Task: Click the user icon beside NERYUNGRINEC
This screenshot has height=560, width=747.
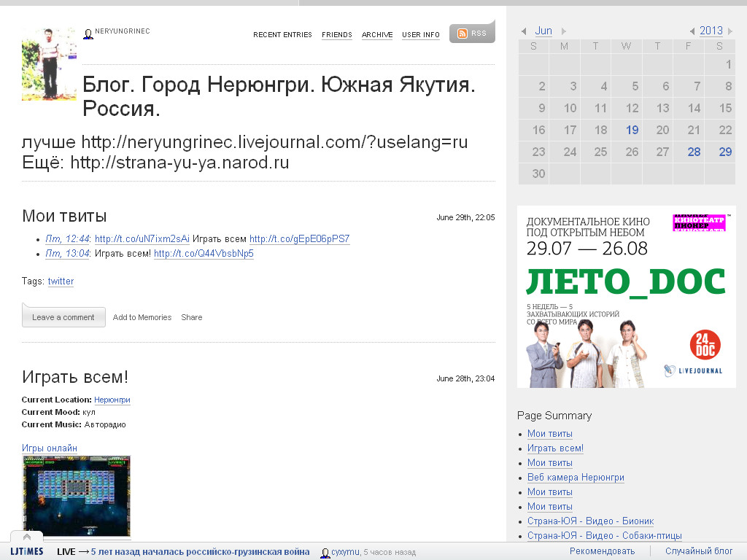Action: 88,34
